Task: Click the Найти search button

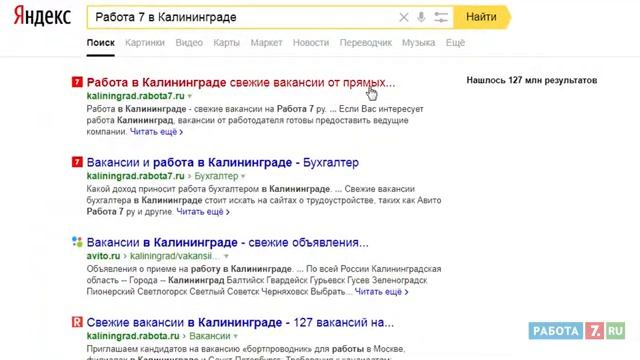Action: click(x=482, y=17)
